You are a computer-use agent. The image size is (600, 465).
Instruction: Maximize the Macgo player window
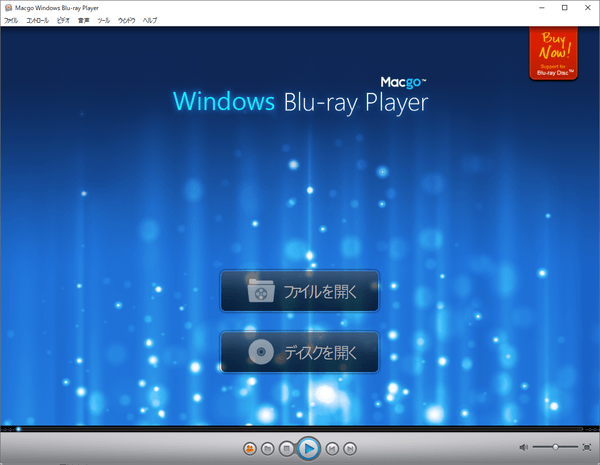coord(564,8)
